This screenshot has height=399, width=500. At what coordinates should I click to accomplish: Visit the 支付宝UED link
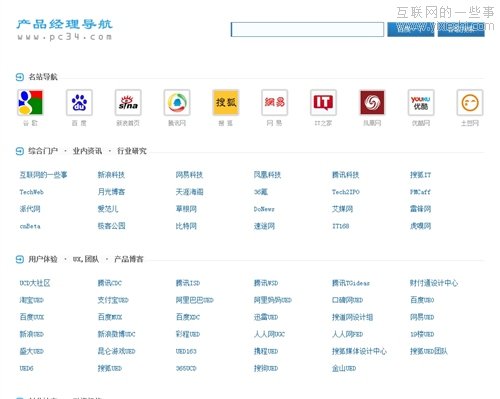(x=113, y=300)
